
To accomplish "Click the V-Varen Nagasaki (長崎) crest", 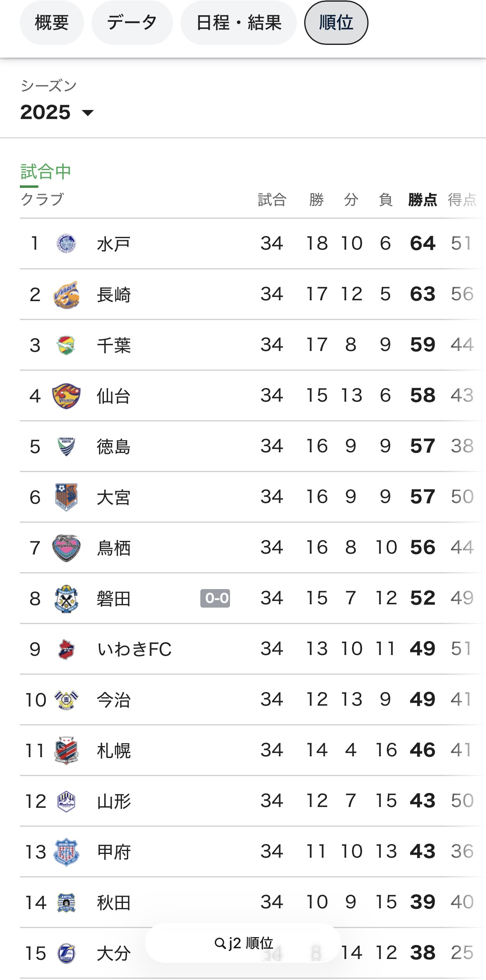I will (66, 295).
